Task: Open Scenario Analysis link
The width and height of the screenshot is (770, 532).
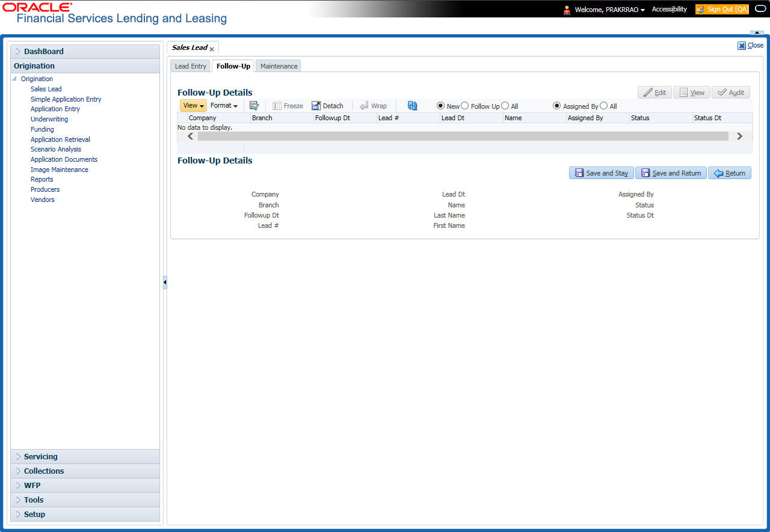Action: [x=56, y=149]
